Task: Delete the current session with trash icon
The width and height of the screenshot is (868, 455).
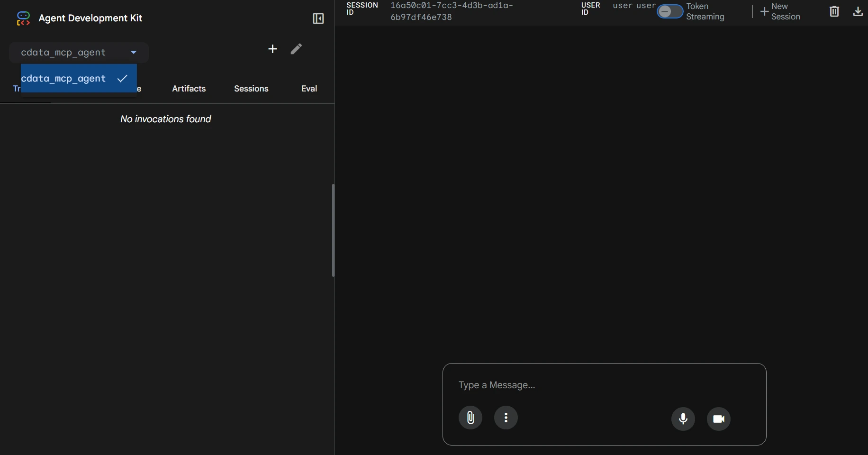Action: [834, 11]
